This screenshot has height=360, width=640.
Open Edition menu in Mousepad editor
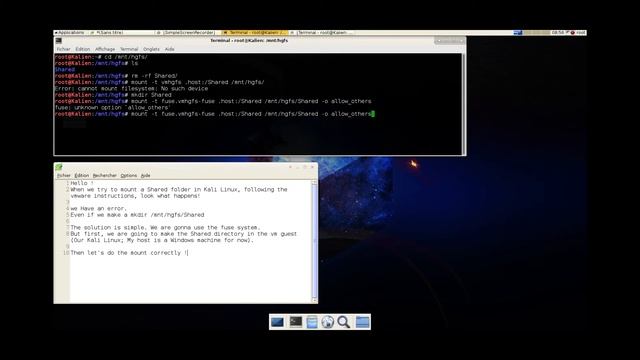82,176
